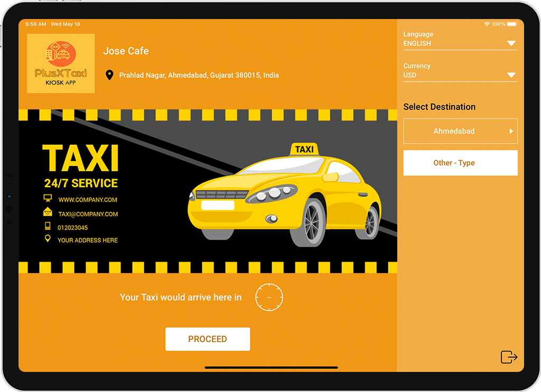
Task: Click the 100% battery percentage
Action: point(499,24)
